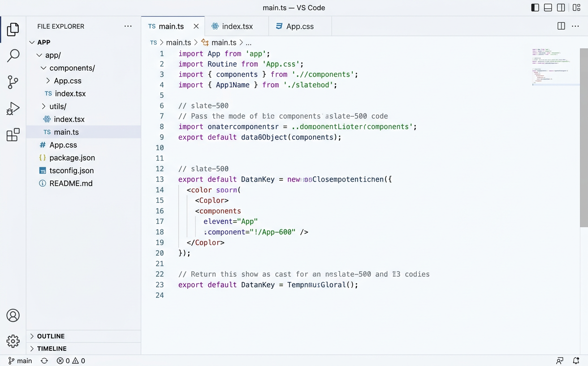This screenshot has height=366, width=588.
Task: Click the errors and warnings indicator
Action: 70,361
